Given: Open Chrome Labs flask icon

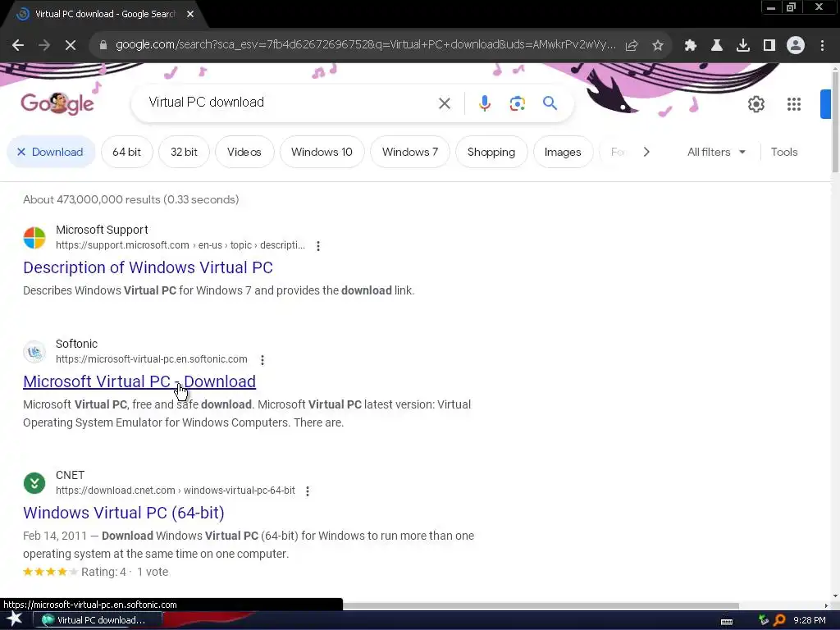Looking at the screenshot, I should pos(717,46).
